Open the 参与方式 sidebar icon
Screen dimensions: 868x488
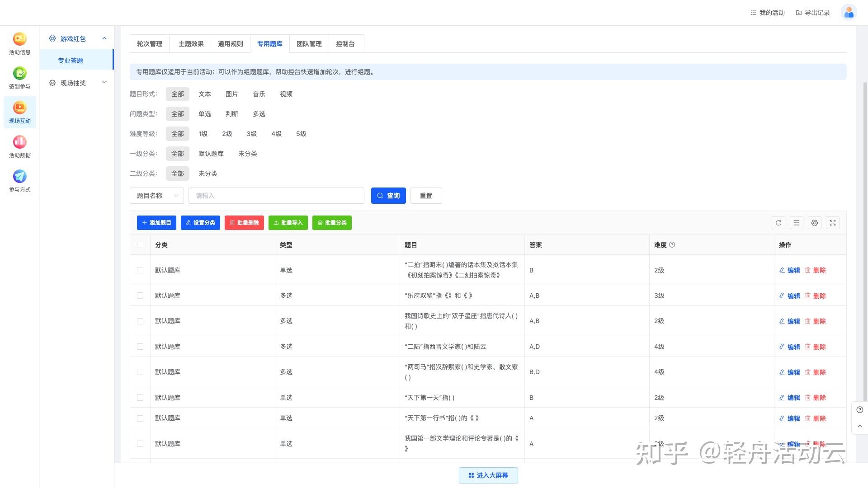20,181
